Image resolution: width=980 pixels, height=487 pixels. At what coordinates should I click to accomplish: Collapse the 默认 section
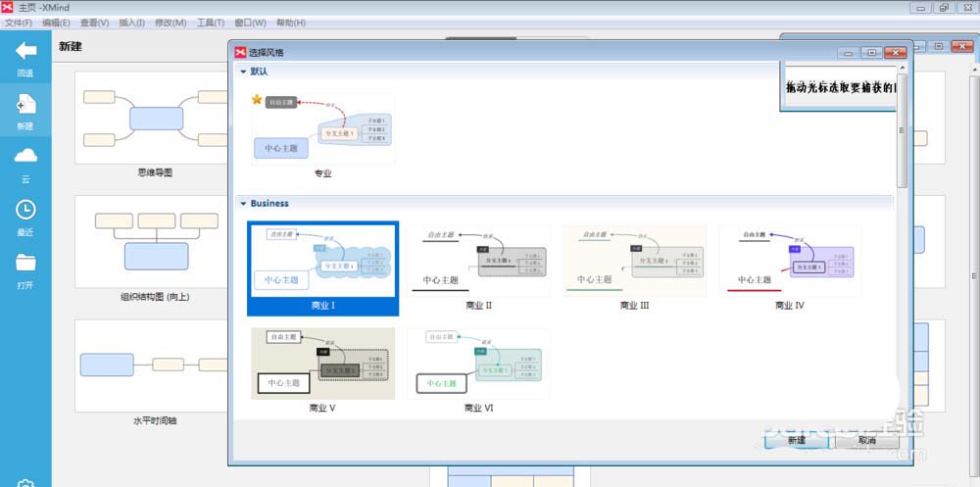[244, 72]
